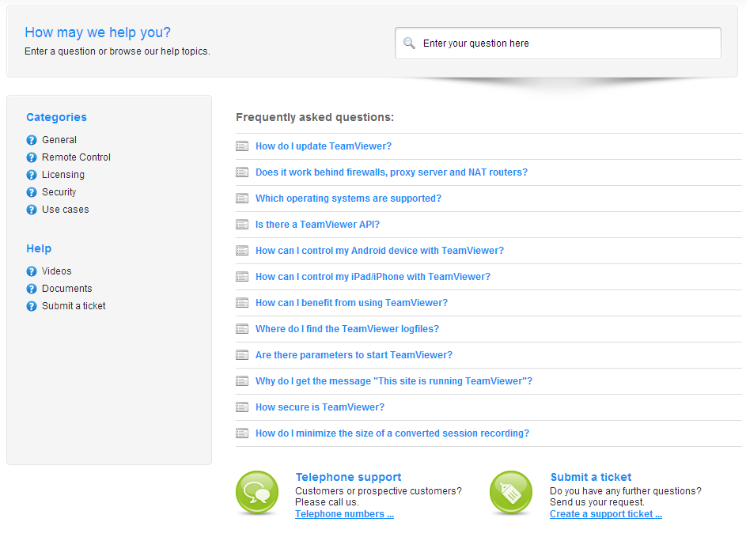This screenshot has width=746, height=560.
Task: Open the Licensing category
Action: pyautogui.click(x=63, y=175)
